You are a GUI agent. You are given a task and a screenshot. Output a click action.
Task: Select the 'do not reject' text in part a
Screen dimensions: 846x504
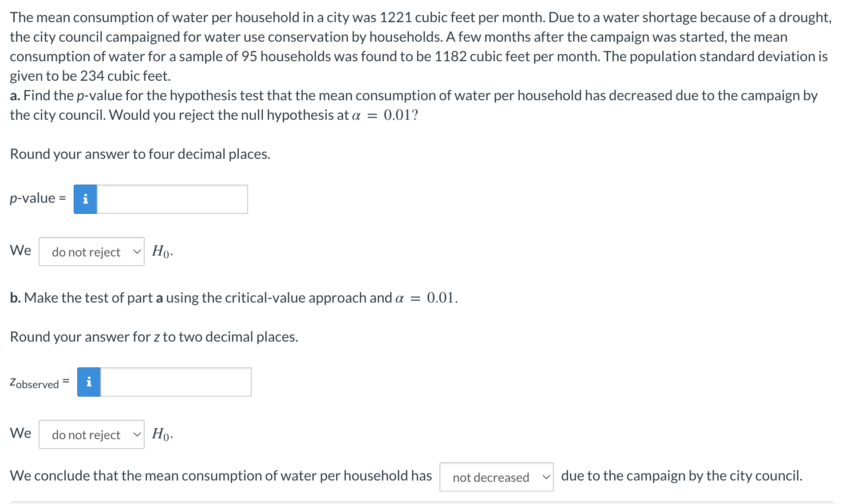pyautogui.click(x=86, y=252)
